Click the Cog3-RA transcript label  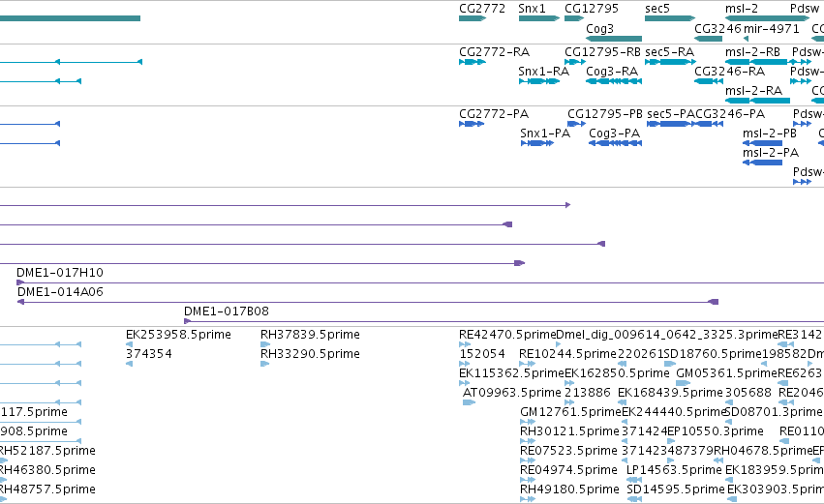pyautogui.click(x=612, y=72)
